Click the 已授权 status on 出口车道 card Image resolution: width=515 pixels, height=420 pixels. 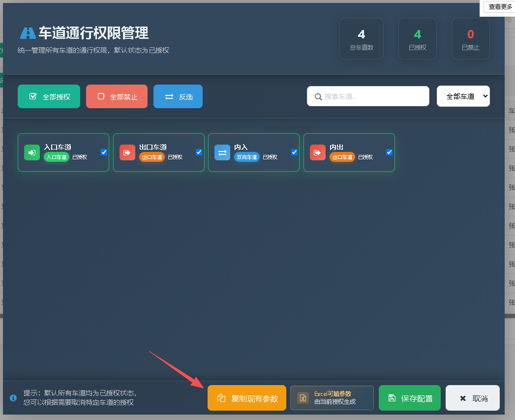point(175,157)
